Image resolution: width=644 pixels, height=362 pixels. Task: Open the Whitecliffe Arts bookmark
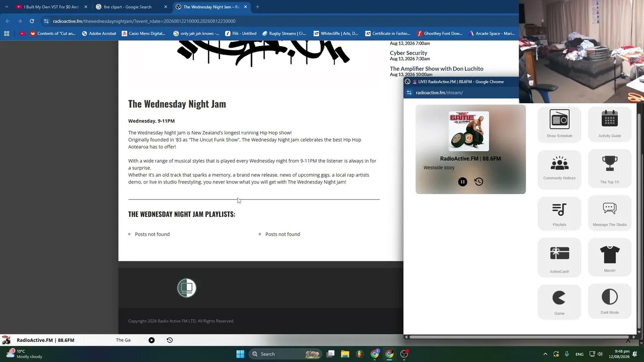(336, 34)
